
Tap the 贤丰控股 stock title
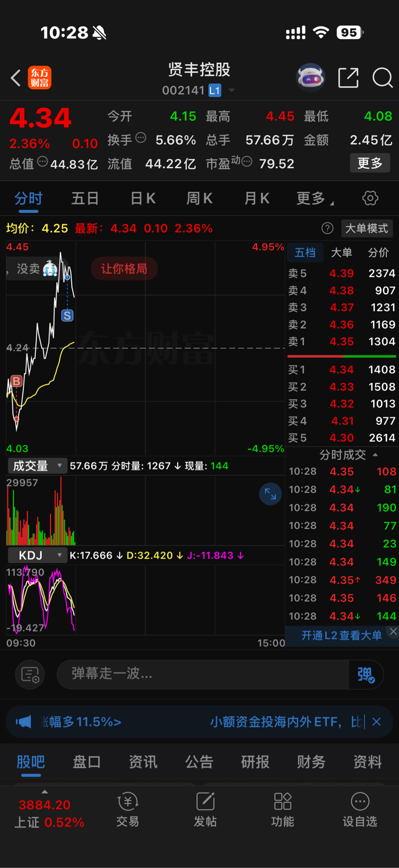[x=199, y=69]
